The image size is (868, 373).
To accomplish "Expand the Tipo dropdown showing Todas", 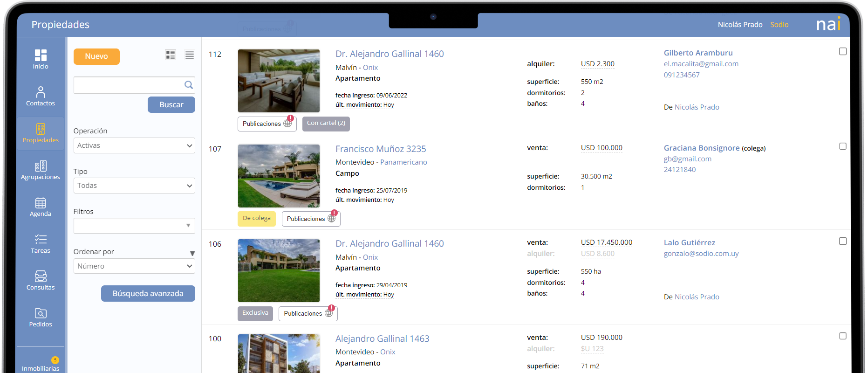I will pyautogui.click(x=134, y=186).
